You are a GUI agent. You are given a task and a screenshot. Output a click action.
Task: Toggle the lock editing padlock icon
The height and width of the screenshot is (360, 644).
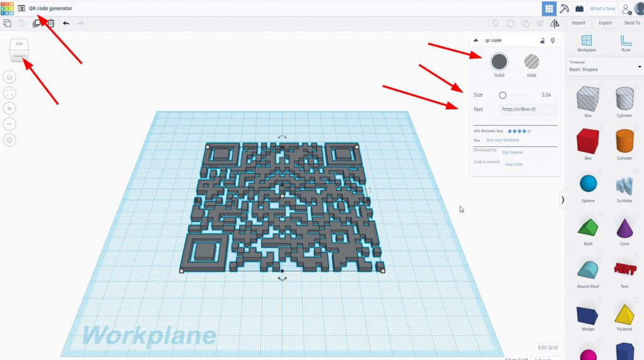point(542,40)
